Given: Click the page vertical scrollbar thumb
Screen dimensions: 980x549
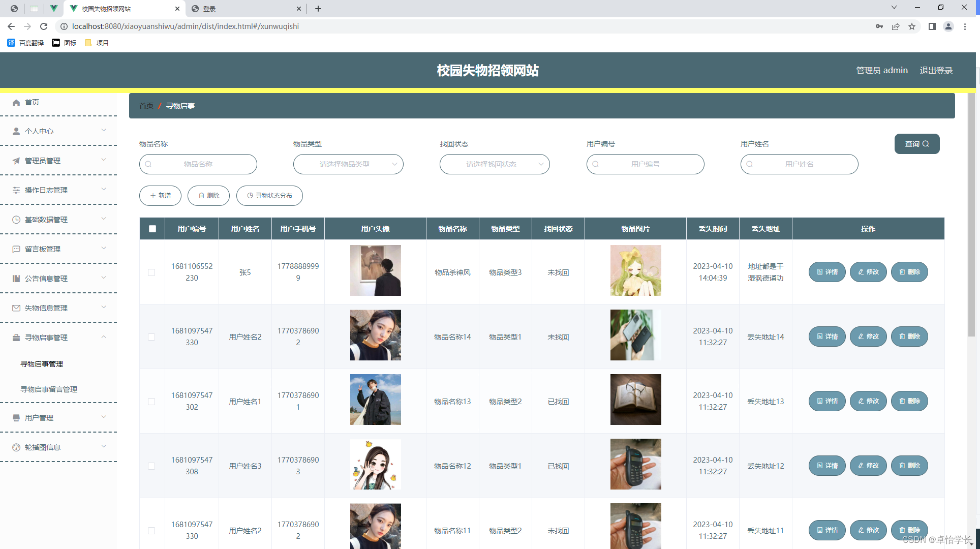Looking at the screenshot, I should pyautogui.click(x=971, y=213).
